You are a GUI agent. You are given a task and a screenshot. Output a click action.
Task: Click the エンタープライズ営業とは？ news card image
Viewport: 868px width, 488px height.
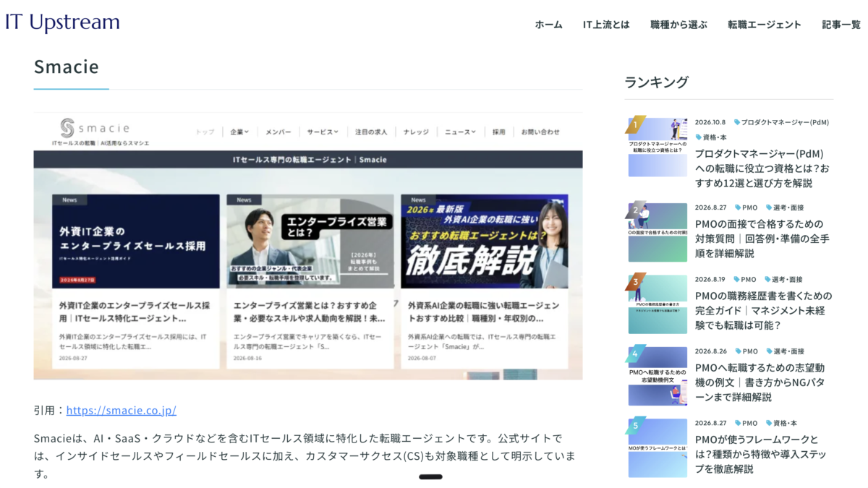pyautogui.click(x=310, y=241)
